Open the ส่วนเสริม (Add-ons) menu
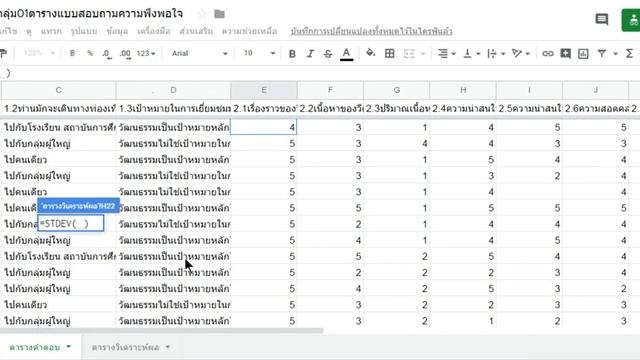 pos(196,31)
